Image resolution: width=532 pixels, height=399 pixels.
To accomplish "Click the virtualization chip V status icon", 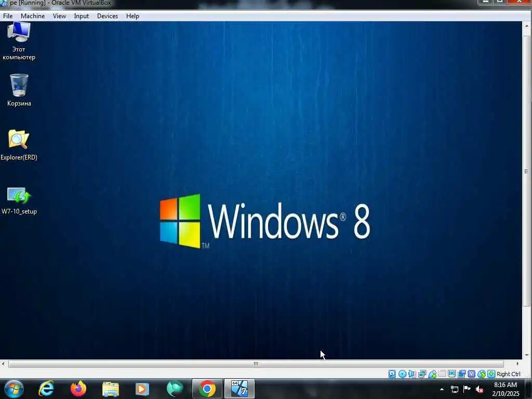I will (x=471, y=374).
